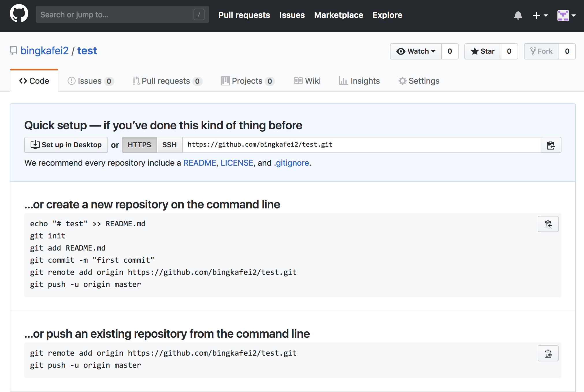This screenshot has height=392, width=584.
Task: Copy the push existing repository commands
Action: coord(548,353)
